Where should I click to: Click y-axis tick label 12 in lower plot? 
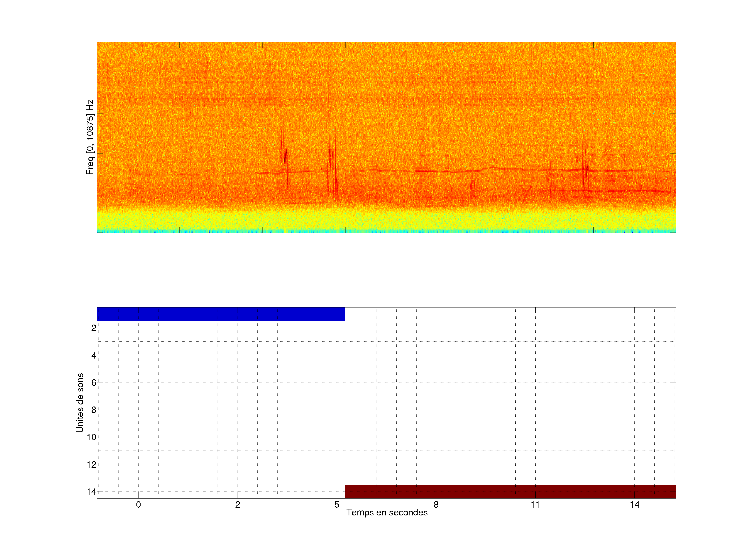[x=92, y=465]
